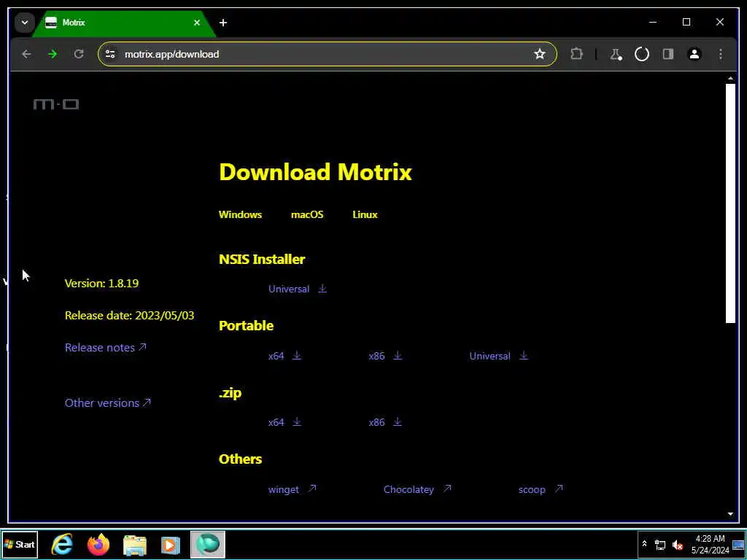The image size is (747, 560).
Task: Open the Release notes link
Action: [106, 348]
